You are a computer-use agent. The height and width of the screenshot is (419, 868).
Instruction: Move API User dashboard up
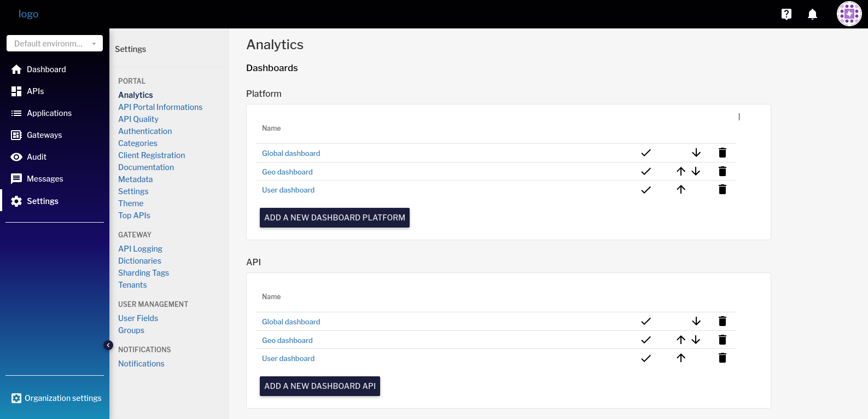point(680,358)
